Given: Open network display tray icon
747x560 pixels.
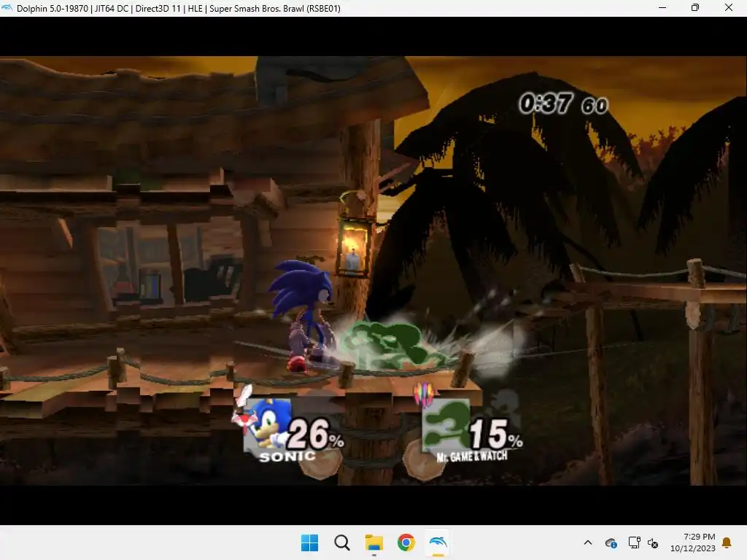Looking at the screenshot, I should tap(634, 542).
